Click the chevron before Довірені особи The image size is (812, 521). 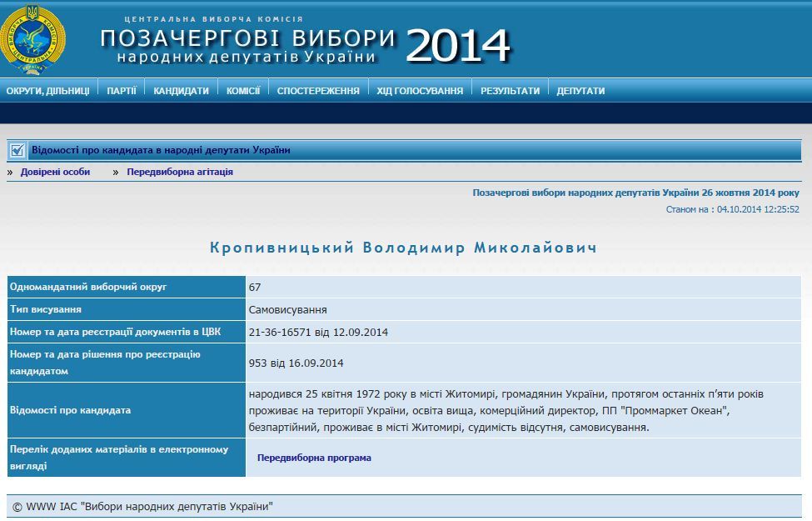coord(8,171)
